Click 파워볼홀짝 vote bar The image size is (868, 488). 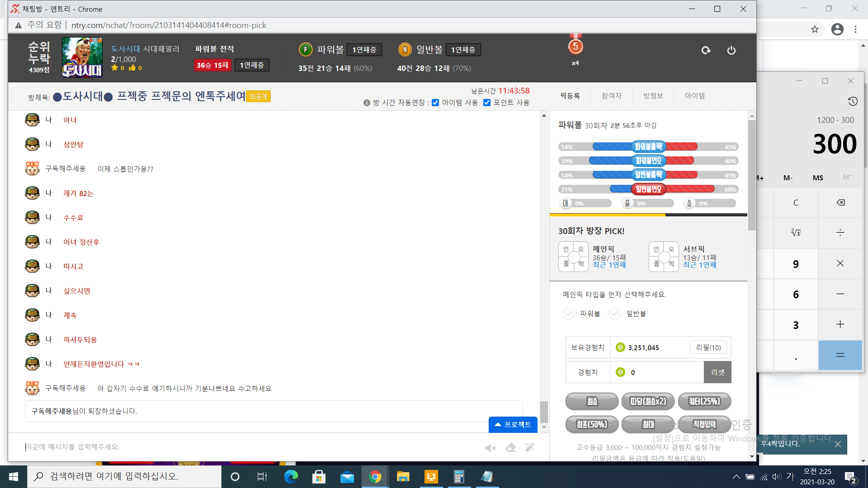point(648,147)
